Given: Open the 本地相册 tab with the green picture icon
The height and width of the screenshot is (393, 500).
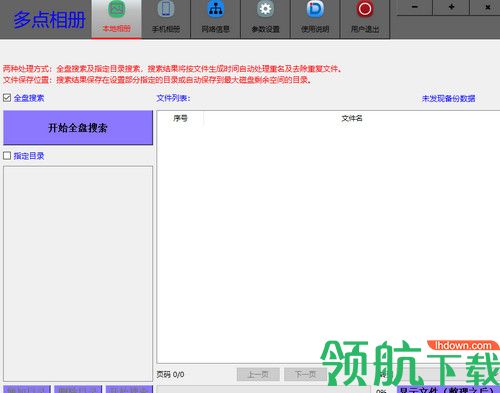Looking at the screenshot, I should [116, 19].
